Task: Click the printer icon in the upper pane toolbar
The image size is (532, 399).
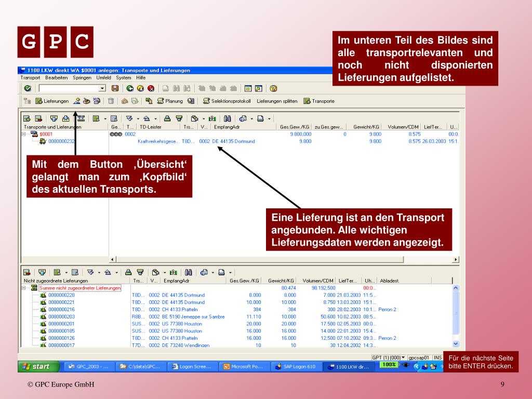Action: 260,118
